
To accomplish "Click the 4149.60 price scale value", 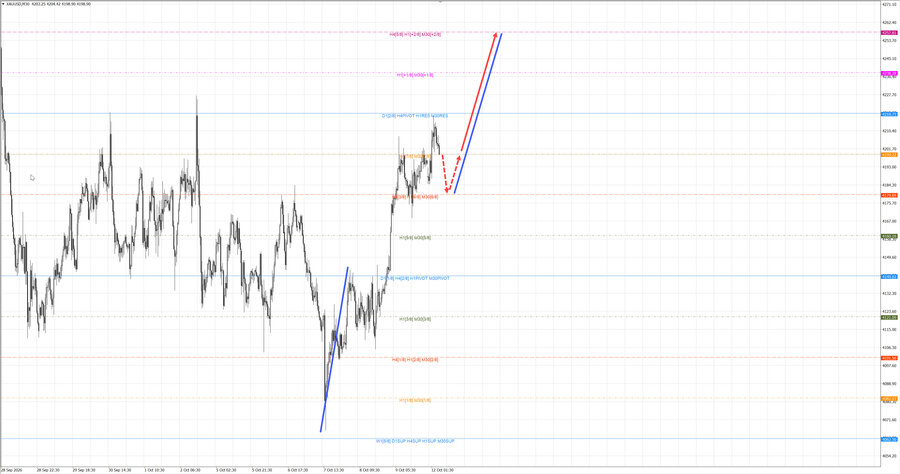I will (x=889, y=257).
